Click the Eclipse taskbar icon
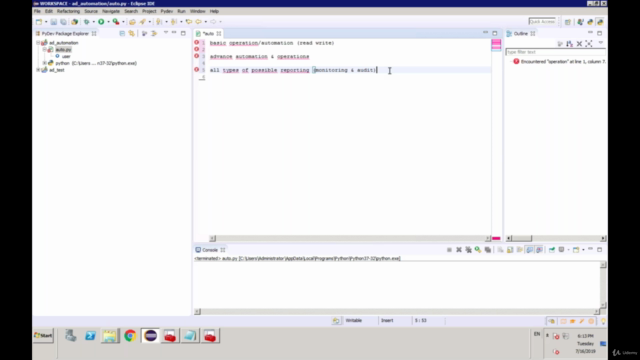 (x=150, y=336)
